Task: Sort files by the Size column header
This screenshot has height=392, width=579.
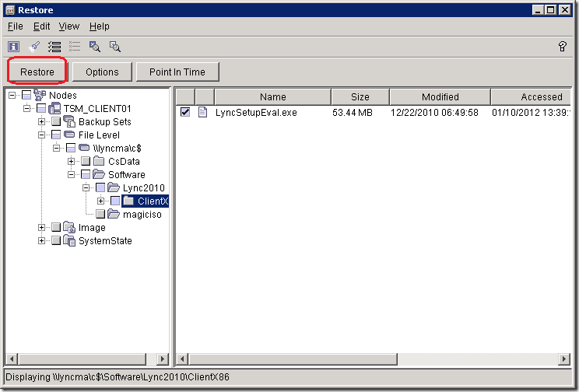Action: 360,97
